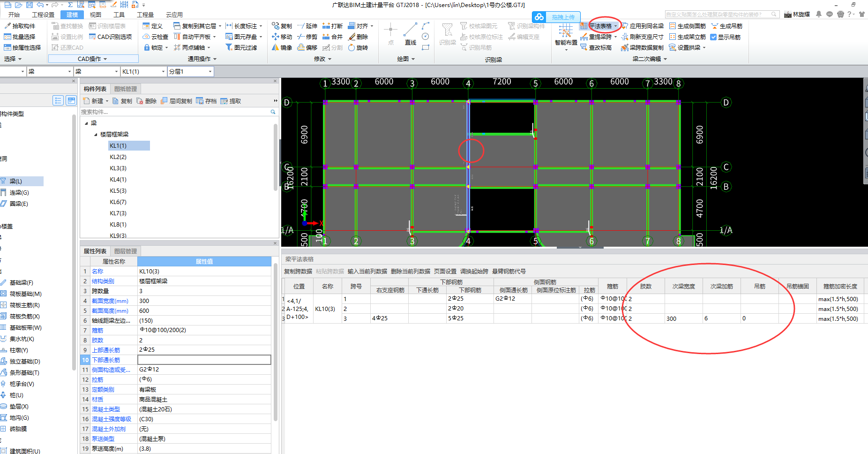Viewport: 868px width, 454px height.
Task: Click the 删除 tool in 修改 group
Action: (x=358, y=37)
